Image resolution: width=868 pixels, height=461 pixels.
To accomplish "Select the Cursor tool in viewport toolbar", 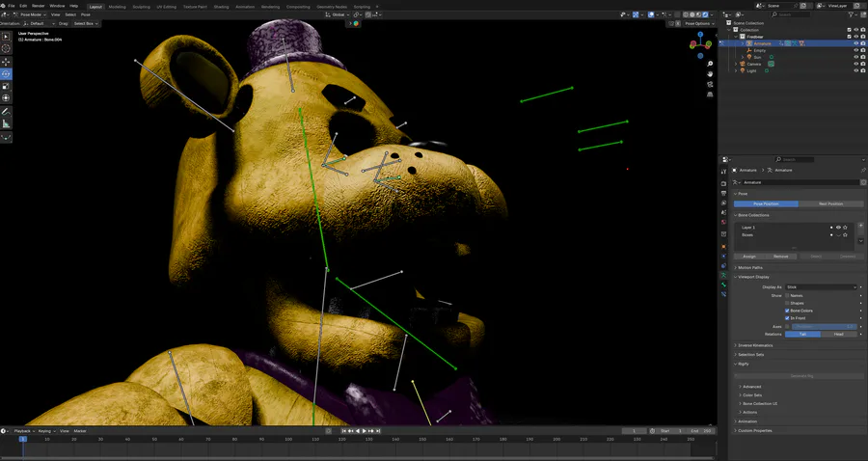I will [x=6, y=48].
